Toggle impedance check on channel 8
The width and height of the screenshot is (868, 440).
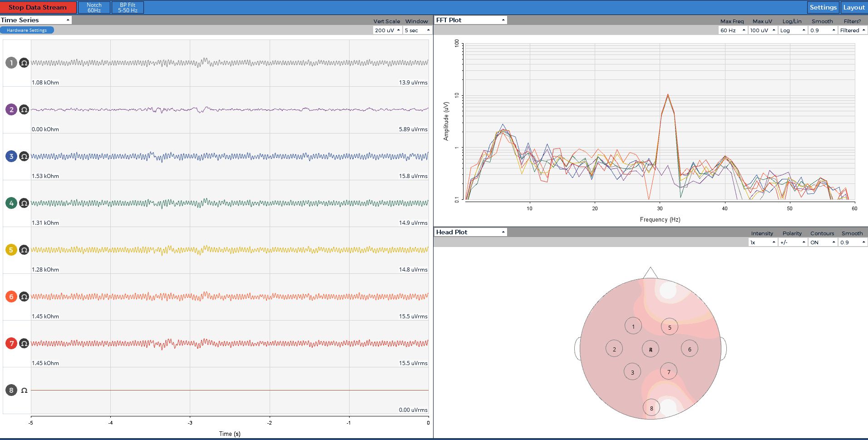pos(23,390)
